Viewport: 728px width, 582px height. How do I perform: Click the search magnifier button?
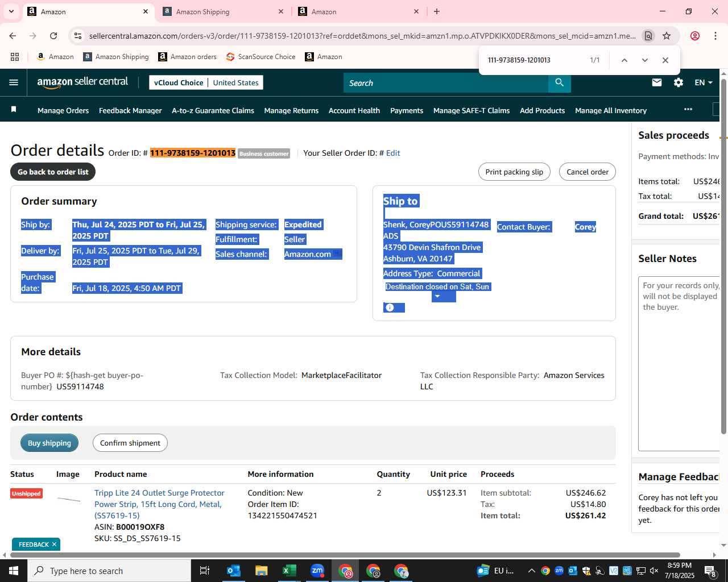coord(560,82)
